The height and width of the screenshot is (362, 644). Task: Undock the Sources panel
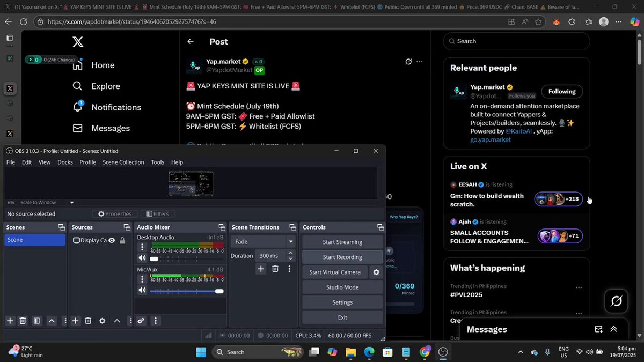[127, 227]
